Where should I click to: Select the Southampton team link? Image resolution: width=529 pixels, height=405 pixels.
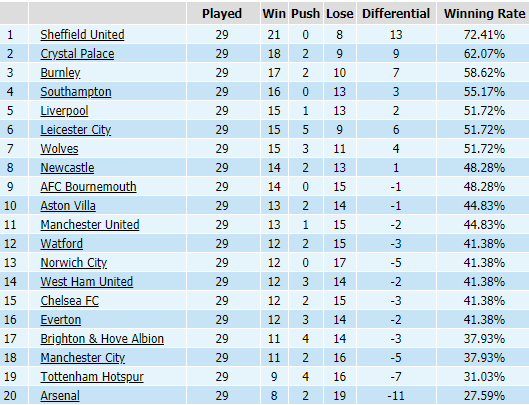pyautogui.click(x=76, y=92)
